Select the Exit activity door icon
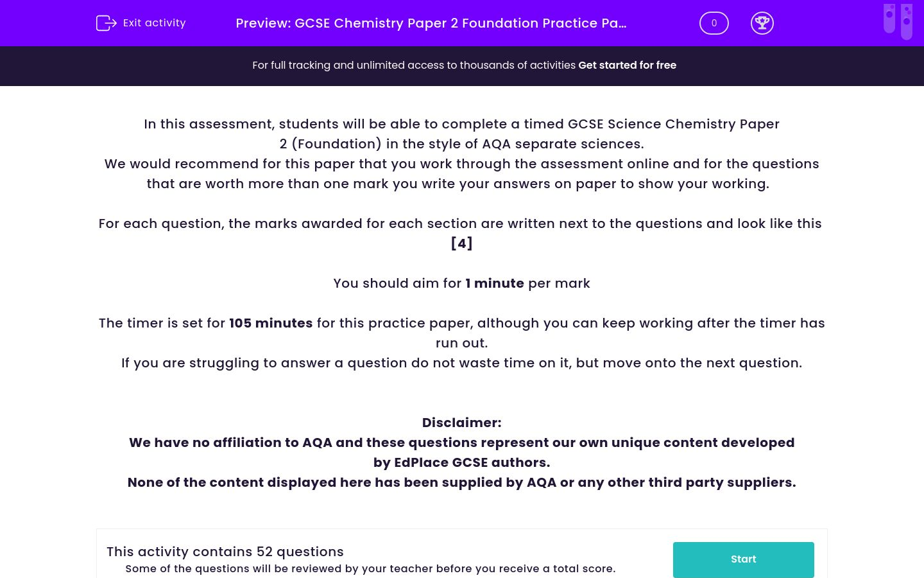 (107, 23)
